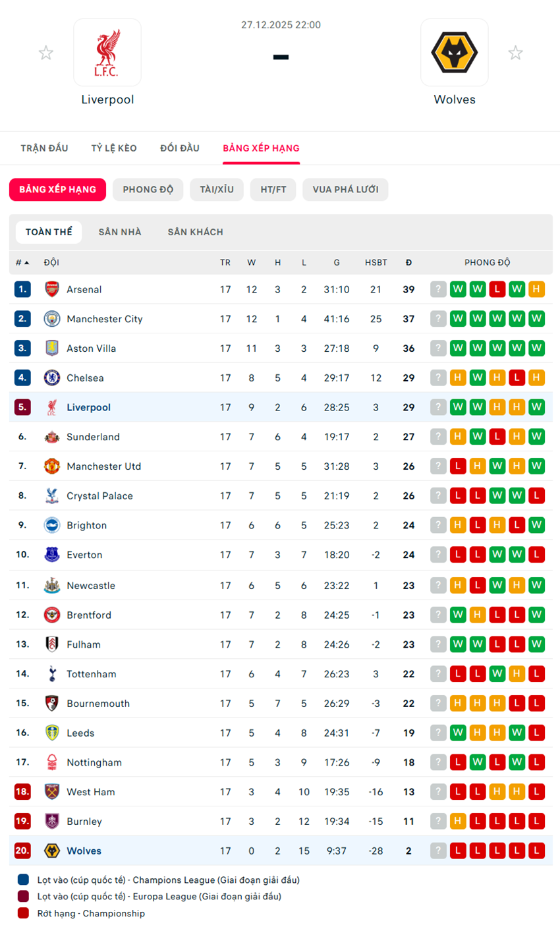Favorite Liverpool with the star icon
The image size is (560, 927).
pos(45,53)
